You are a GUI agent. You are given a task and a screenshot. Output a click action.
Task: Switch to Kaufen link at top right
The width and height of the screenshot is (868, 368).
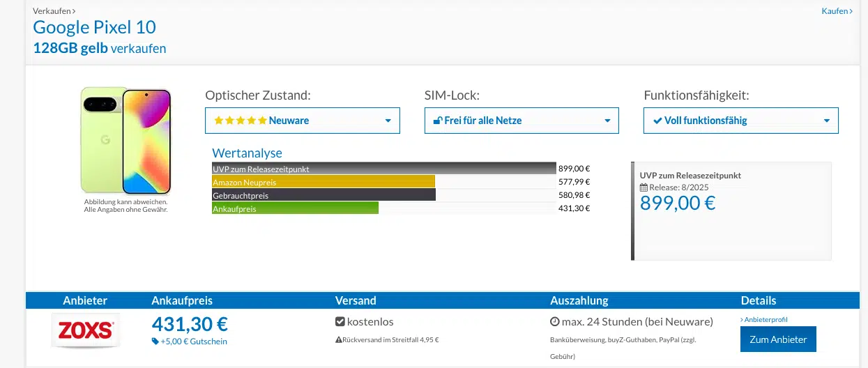coord(837,11)
